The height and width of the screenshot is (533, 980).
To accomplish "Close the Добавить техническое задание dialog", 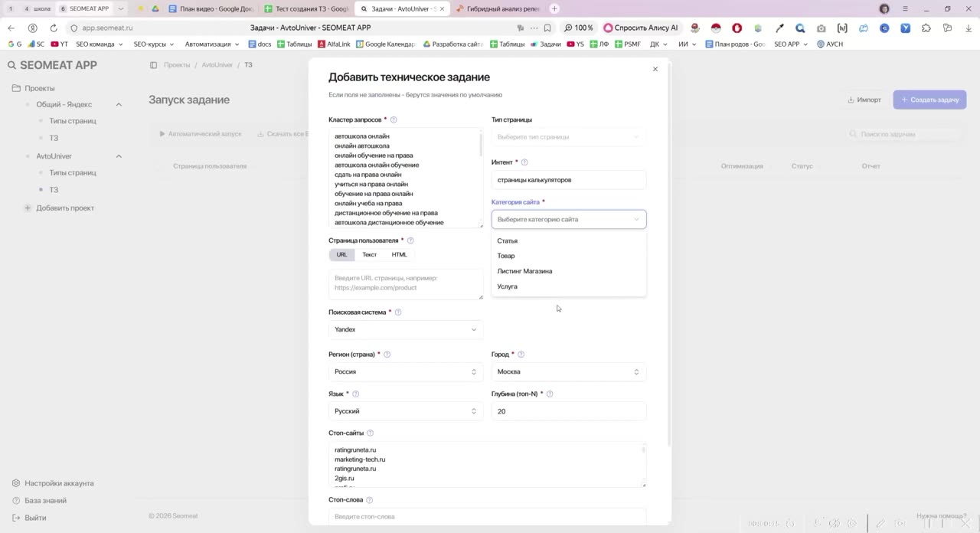I will (x=655, y=69).
